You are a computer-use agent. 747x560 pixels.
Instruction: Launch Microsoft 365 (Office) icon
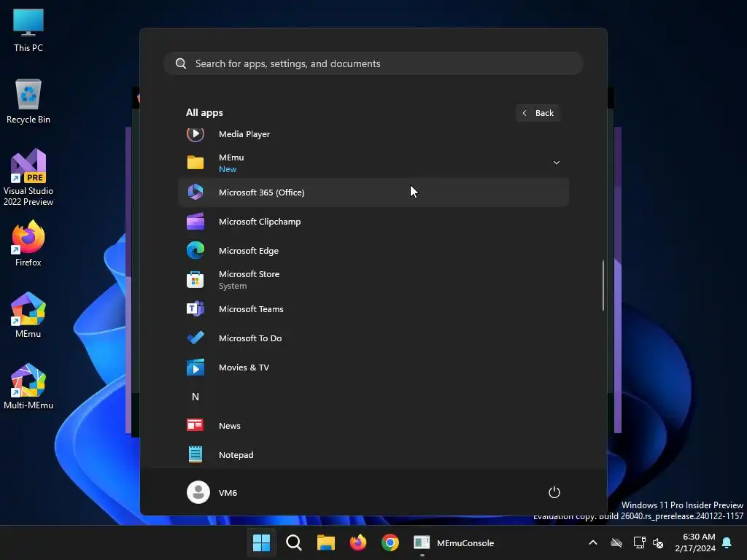coord(196,192)
